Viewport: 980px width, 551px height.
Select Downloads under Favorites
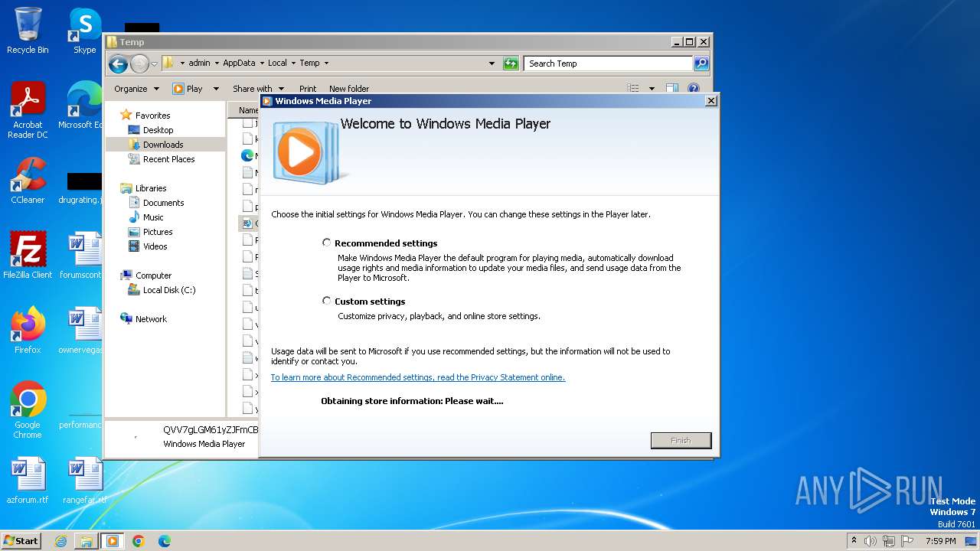click(x=163, y=145)
